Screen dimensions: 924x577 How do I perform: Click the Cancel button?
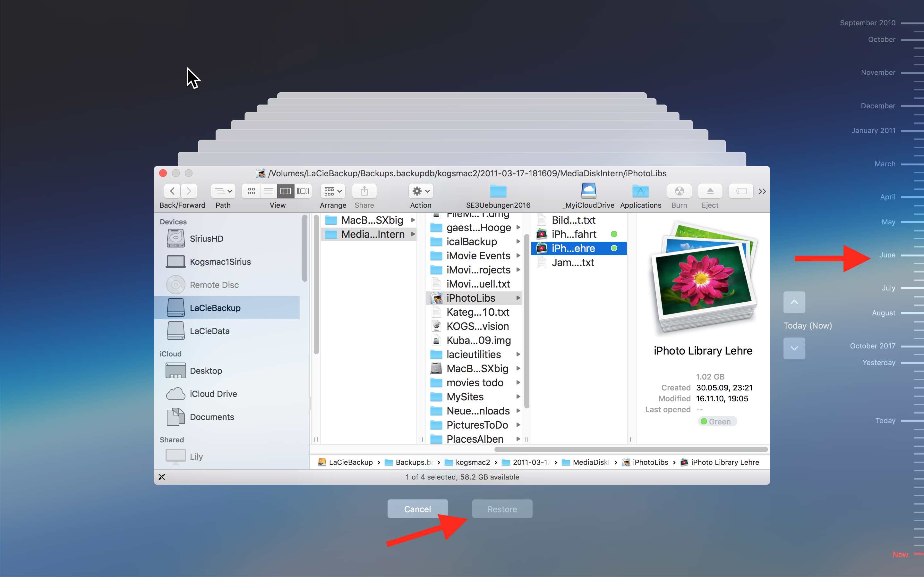pos(417,509)
